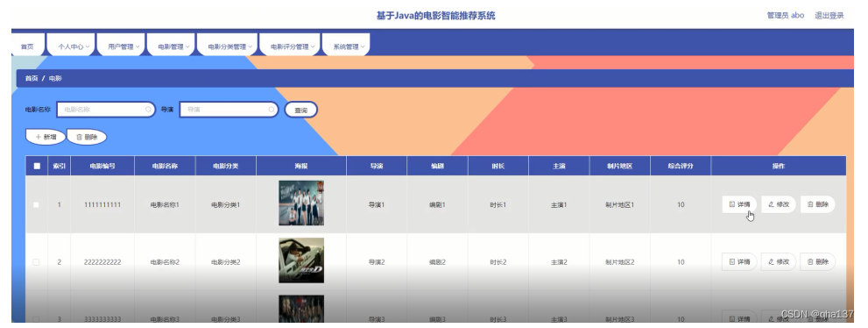Open 详情 for 电影名称1 row
Viewport: 868px width, 328px height.
[x=739, y=204]
